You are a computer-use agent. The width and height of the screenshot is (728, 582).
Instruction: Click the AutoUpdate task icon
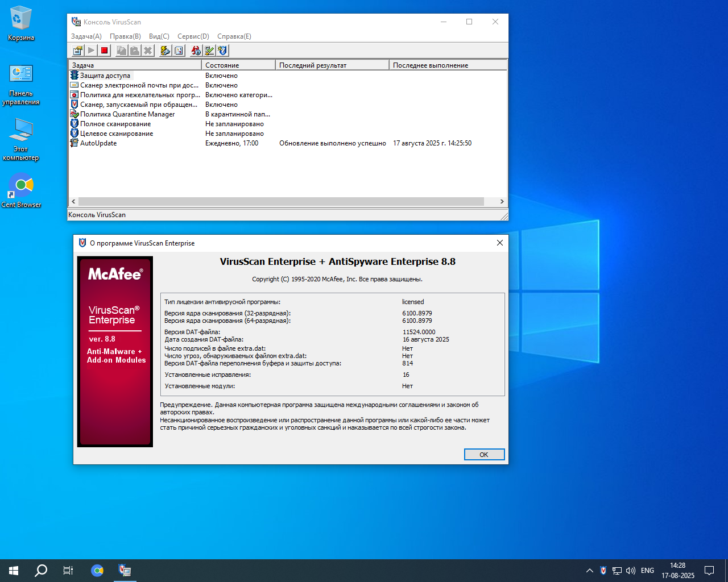75,143
